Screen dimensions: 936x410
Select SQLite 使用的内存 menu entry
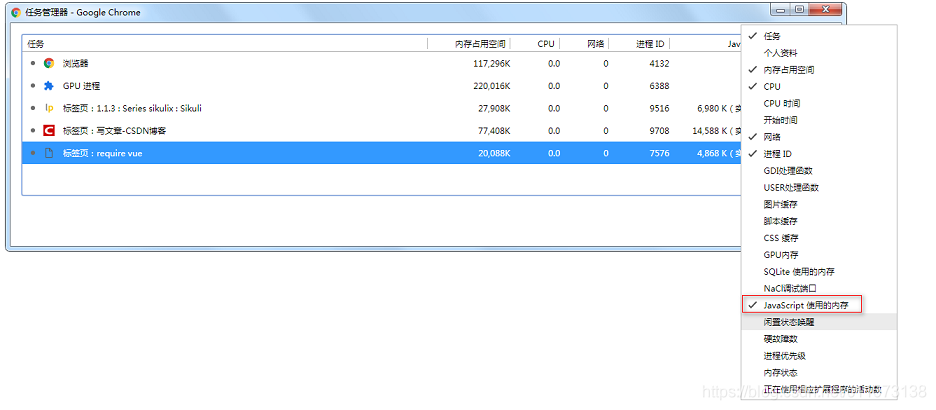[x=819, y=272]
